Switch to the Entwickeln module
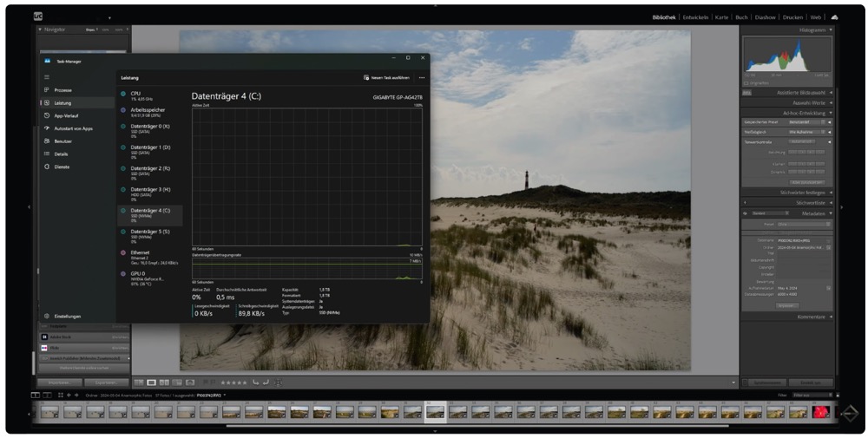Viewport: 868px width, 438px height. [x=695, y=17]
